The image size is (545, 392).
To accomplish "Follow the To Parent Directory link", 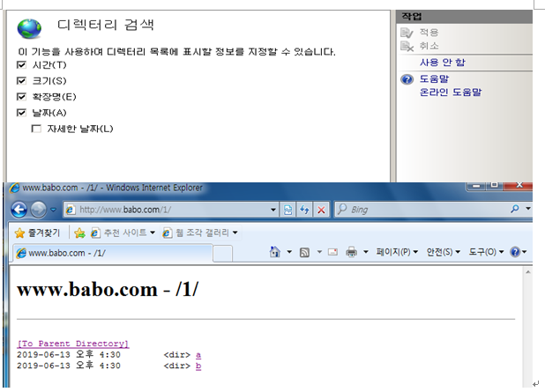I will click(x=73, y=344).
